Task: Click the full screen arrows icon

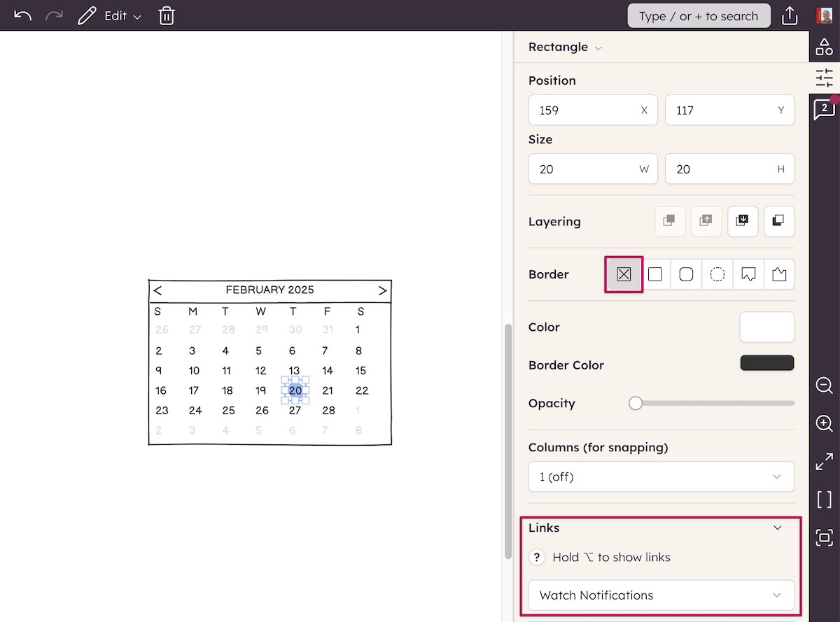Action: [x=825, y=462]
